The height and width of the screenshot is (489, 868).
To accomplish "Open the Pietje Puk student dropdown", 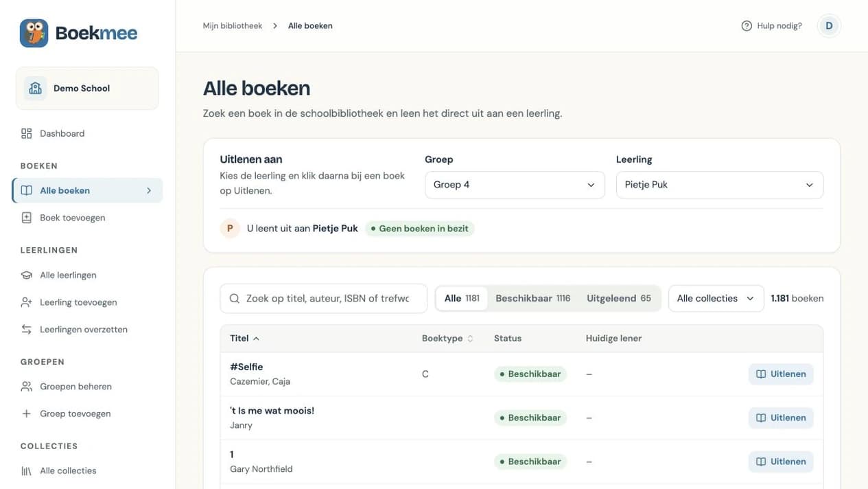I will coord(720,185).
